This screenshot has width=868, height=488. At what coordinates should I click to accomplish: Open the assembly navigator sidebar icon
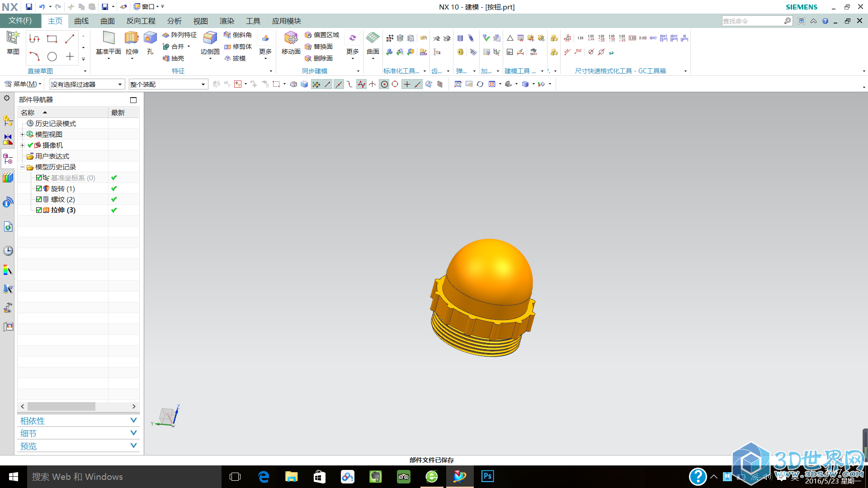[8, 121]
